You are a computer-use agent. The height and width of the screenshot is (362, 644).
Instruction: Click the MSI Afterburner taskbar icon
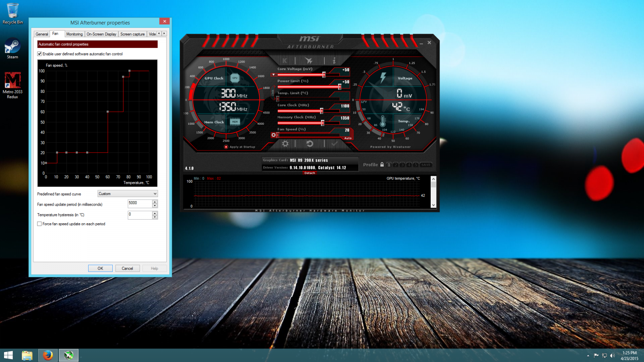point(69,355)
